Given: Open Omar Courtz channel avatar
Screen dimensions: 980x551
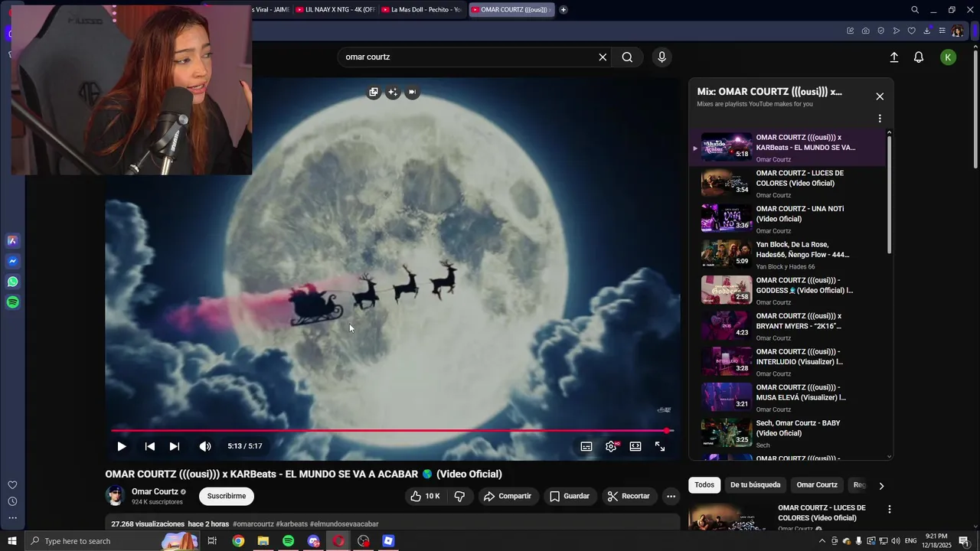Looking at the screenshot, I should (116, 496).
